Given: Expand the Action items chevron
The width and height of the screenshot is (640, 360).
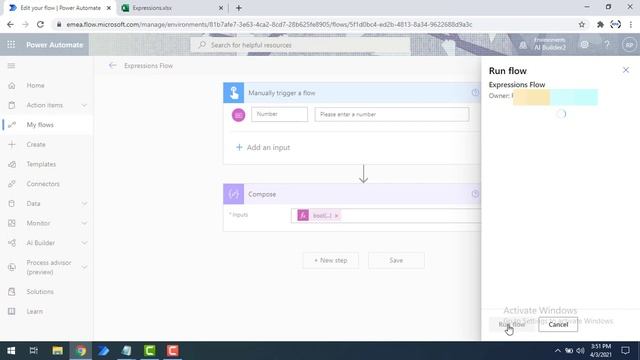Looking at the screenshot, I should tap(84, 105).
